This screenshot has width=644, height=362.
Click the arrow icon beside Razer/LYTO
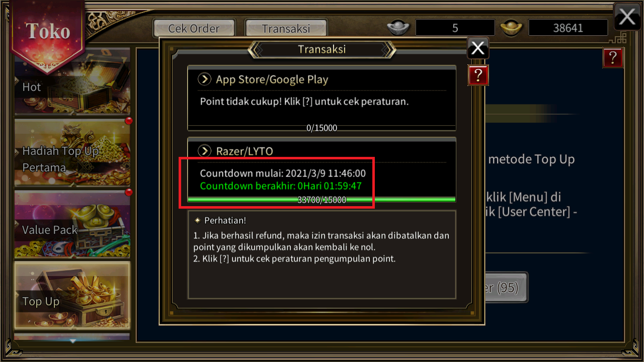(x=204, y=151)
